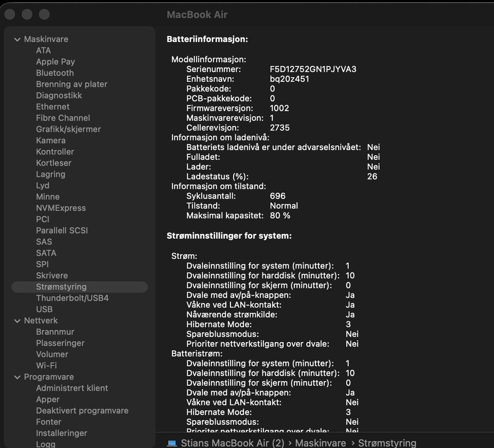
Task: Select Fibre Channel item
Action: pos(63,118)
